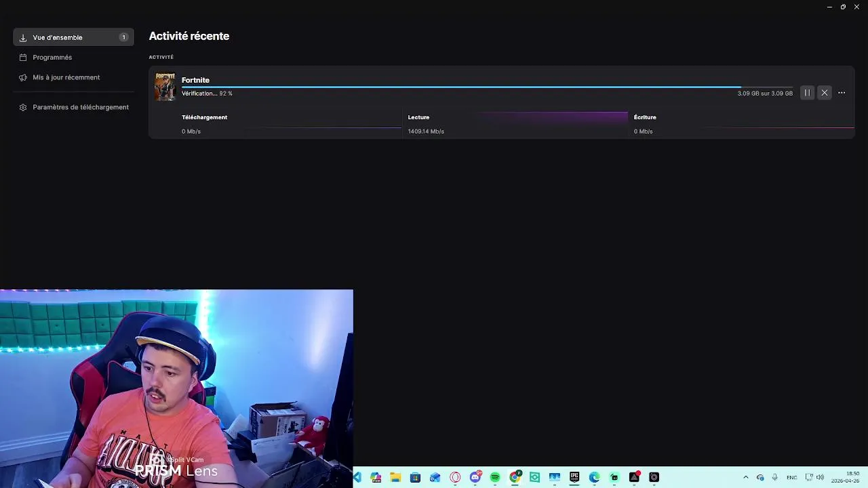Open Google Chrome from the taskbar
The image size is (868, 488).
[x=515, y=477]
